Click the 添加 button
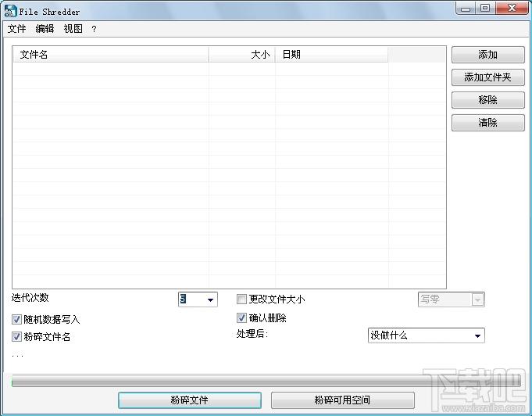The height and width of the screenshot is (416, 532). coord(488,55)
